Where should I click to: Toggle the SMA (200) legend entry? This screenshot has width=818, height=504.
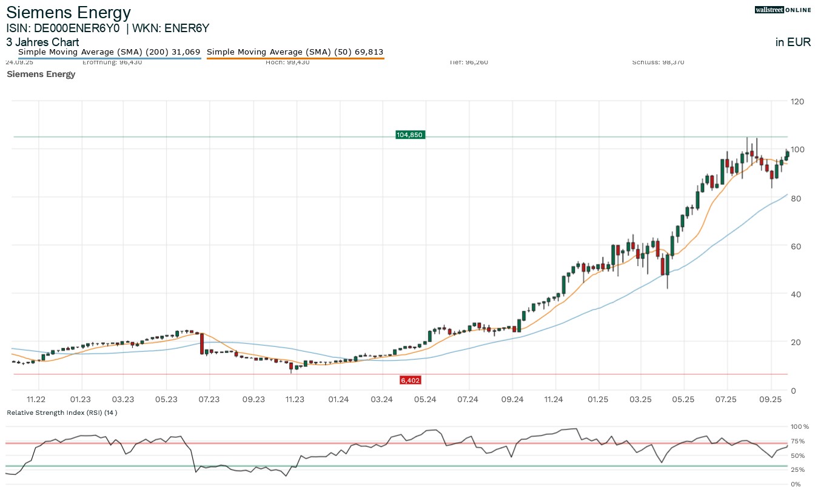109,52
